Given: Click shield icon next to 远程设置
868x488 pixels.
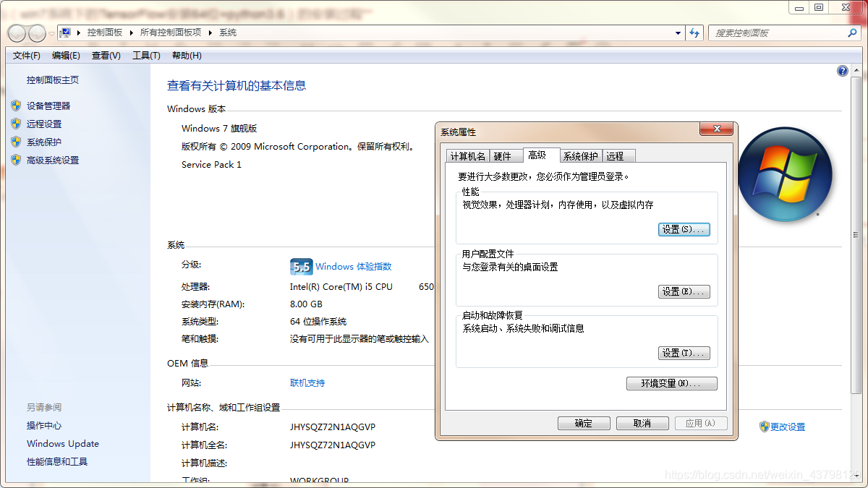Looking at the screenshot, I should (x=16, y=124).
